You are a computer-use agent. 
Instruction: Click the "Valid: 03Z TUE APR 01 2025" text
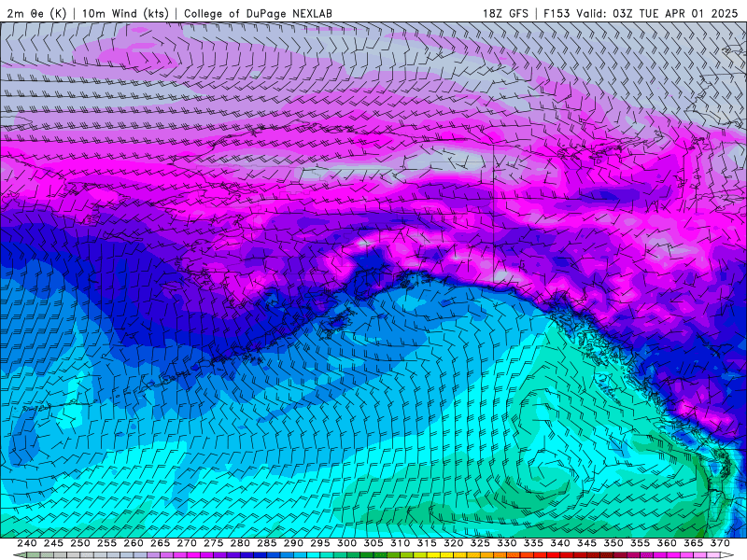coord(657,13)
